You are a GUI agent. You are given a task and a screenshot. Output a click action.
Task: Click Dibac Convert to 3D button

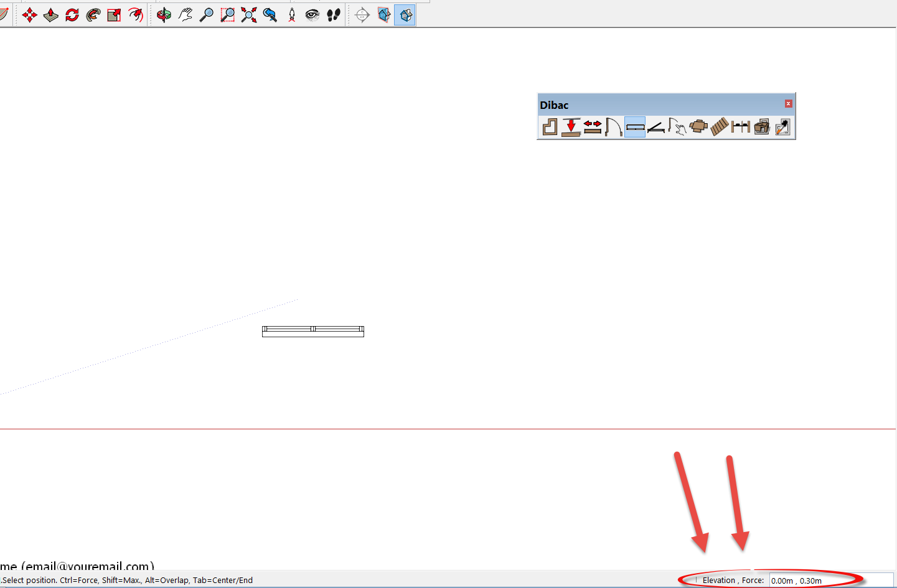[762, 127]
